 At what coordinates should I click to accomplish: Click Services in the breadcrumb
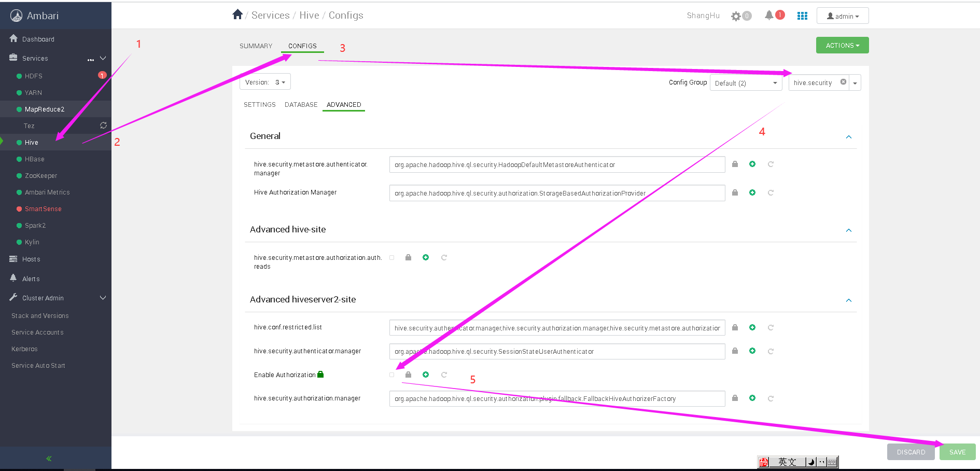270,15
